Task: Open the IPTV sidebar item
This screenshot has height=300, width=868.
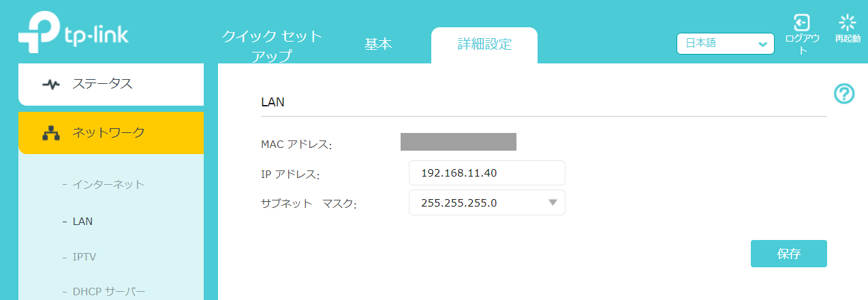Action: pos(84,257)
